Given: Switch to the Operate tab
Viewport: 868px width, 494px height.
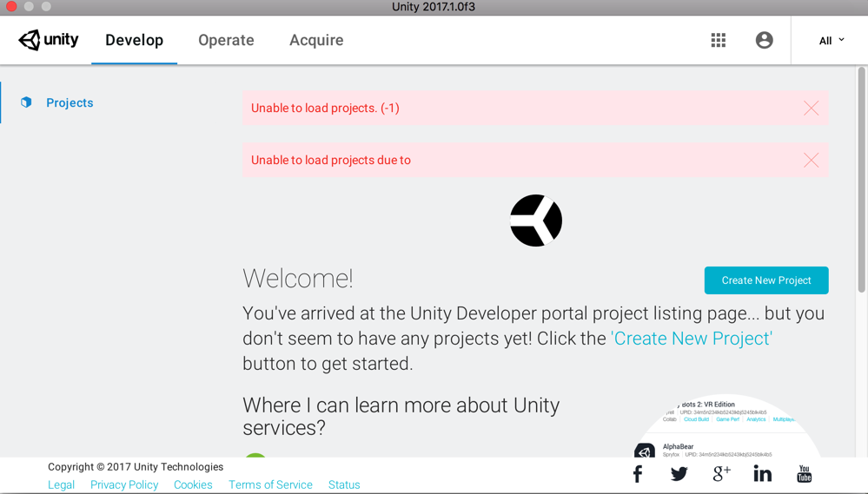Looking at the screenshot, I should (226, 40).
